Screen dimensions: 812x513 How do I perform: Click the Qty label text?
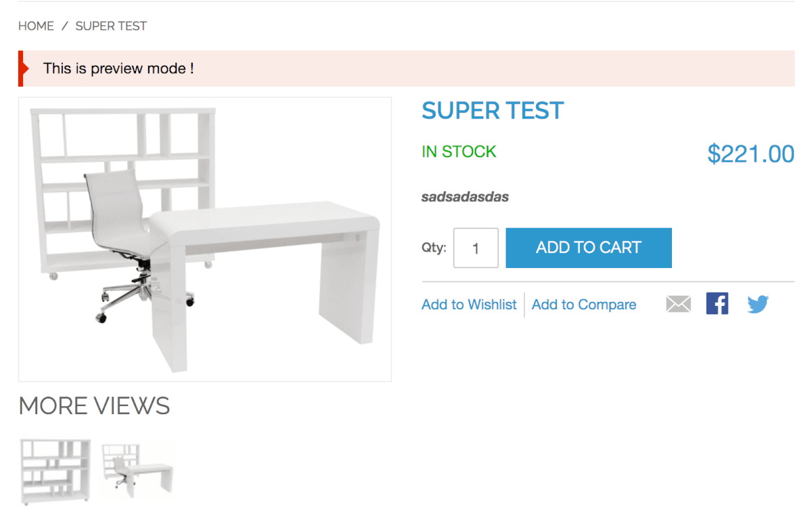tap(434, 247)
